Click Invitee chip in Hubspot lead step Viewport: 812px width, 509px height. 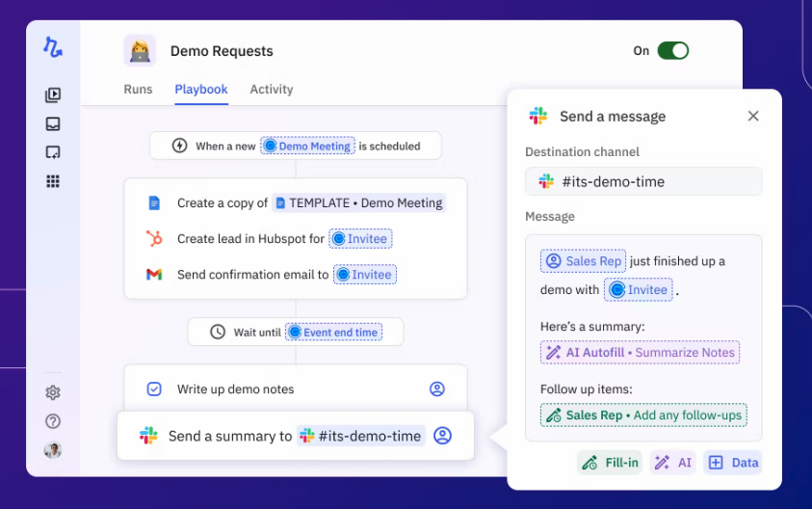(360, 238)
